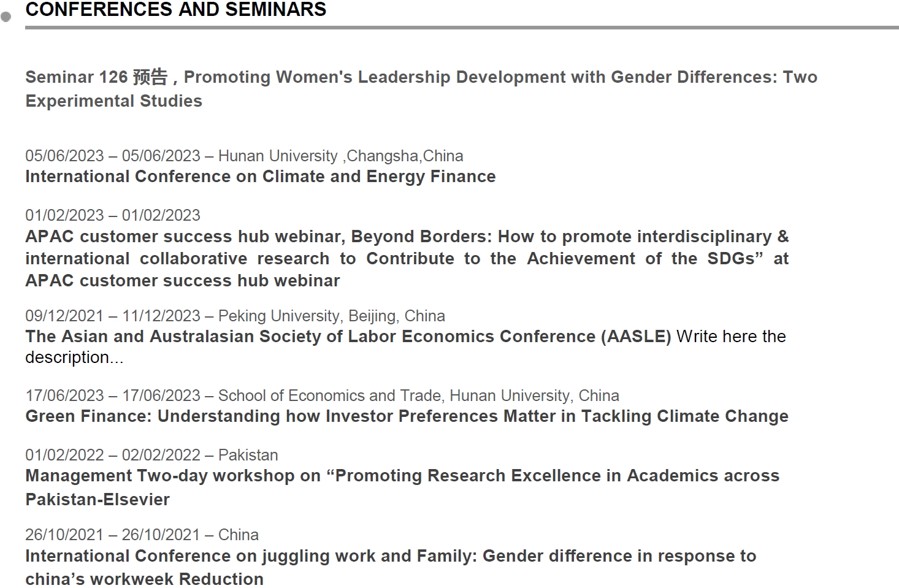Open the APAC customer success hub webinar link
Screen dimensions: 899x588
(x=407, y=258)
